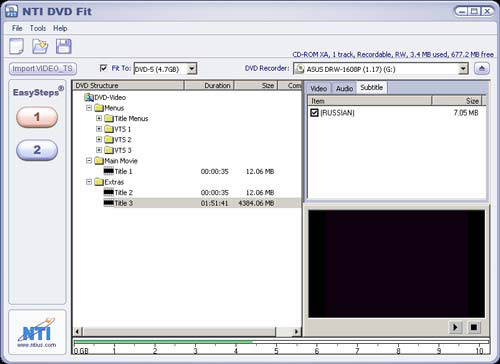This screenshot has width=500, height=364.
Task: Click the Save floppy disk toolbar icon
Action: (63, 46)
